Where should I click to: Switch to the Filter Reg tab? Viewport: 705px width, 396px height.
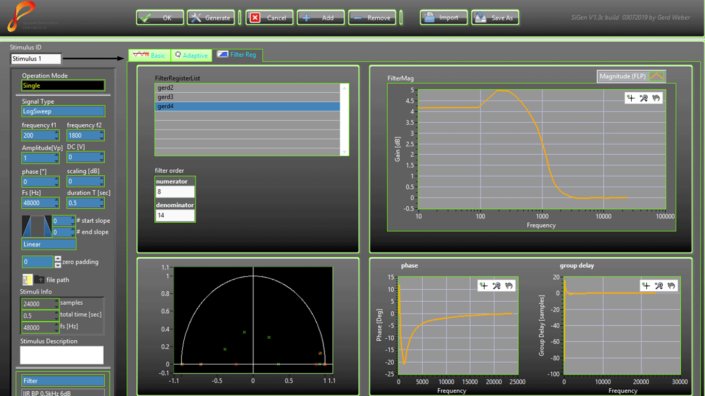pos(237,55)
